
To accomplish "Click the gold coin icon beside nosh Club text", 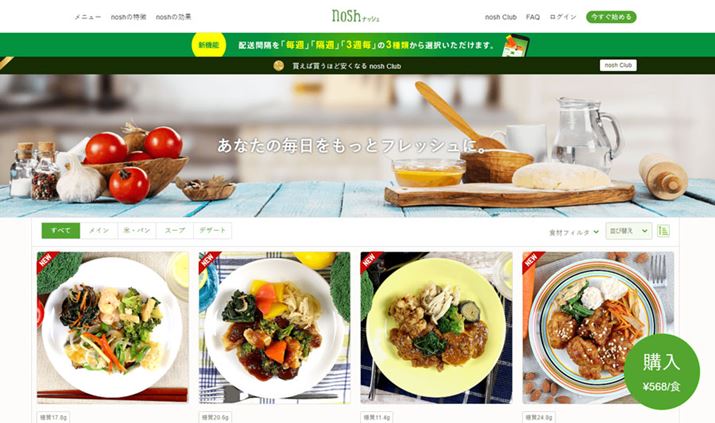I will coord(278,66).
